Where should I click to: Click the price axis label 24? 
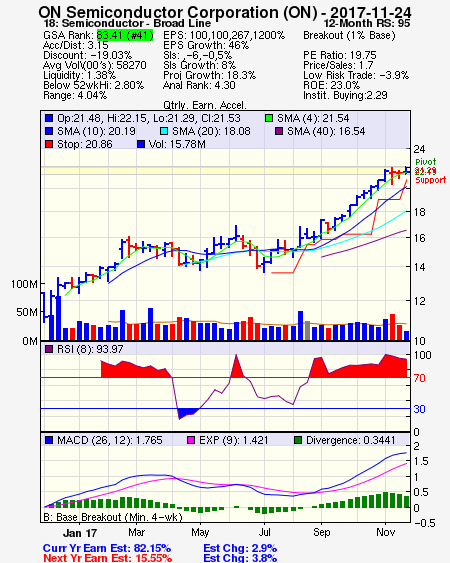click(419, 149)
